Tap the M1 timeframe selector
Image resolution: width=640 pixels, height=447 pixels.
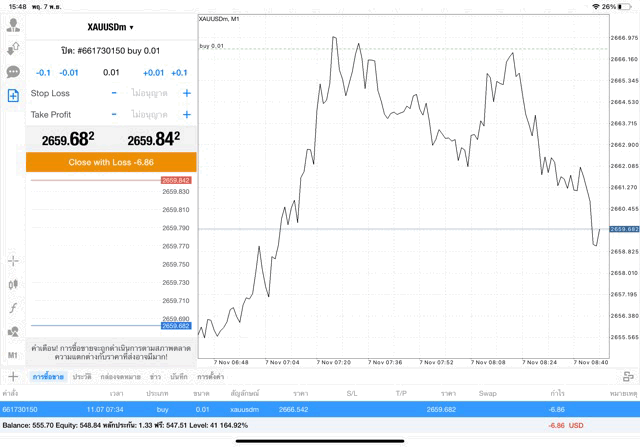click(13, 355)
